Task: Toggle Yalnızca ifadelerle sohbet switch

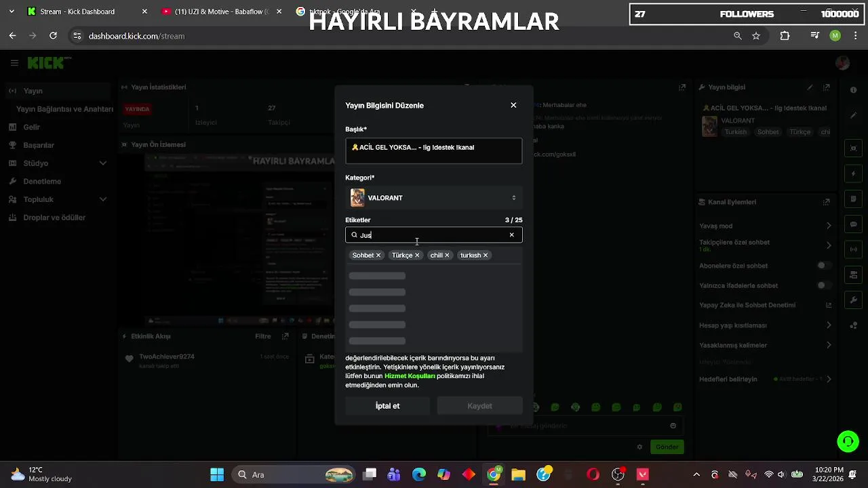Action: 824,285
